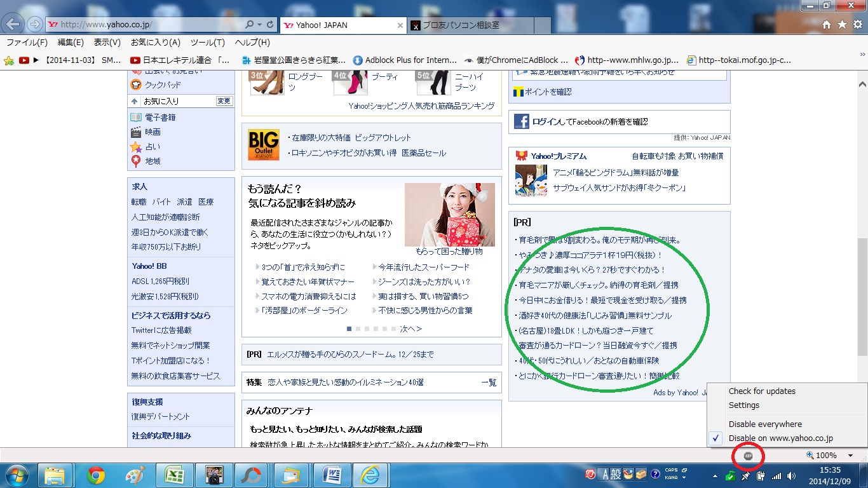Click the browser Forward arrow button
The image size is (868, 488).
[35, 24]
